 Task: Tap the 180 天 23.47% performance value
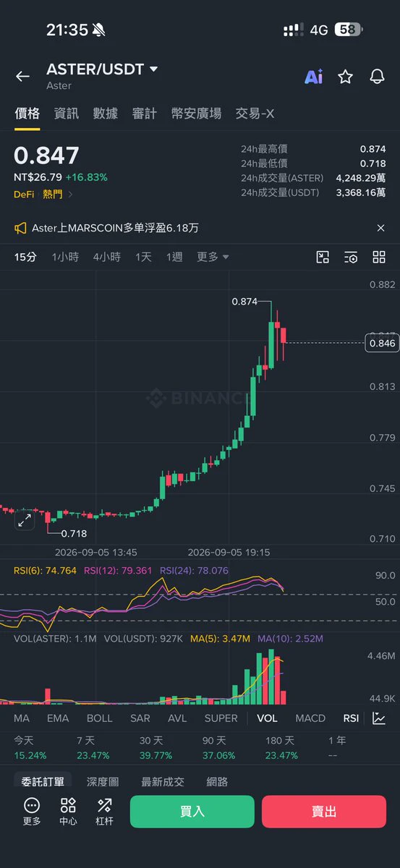pos(281,755)
